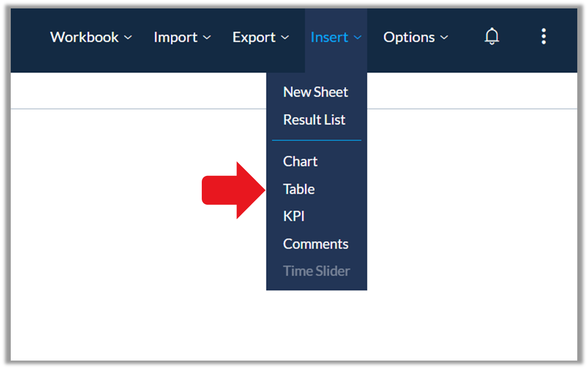588x369 pixels.
Task: Expand the Import dropdown menu
Action: coord(182,37)
